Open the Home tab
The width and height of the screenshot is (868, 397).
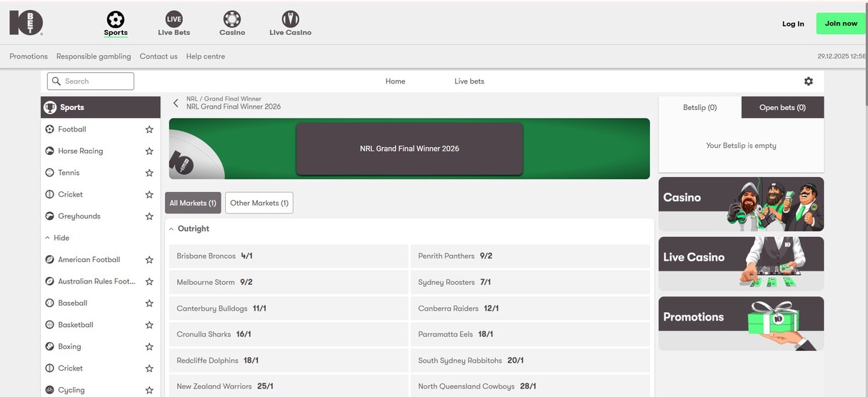pos(395,81)
